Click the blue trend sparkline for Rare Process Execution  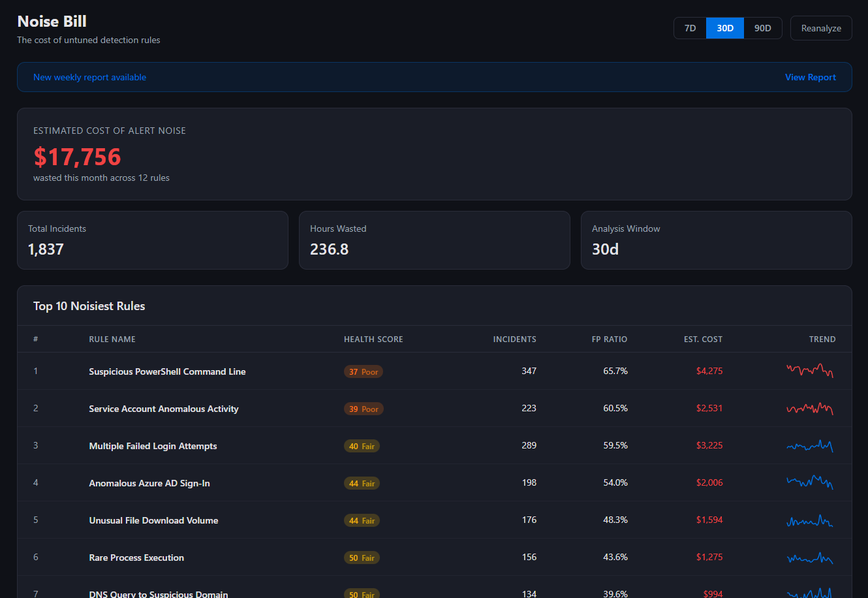809,557
